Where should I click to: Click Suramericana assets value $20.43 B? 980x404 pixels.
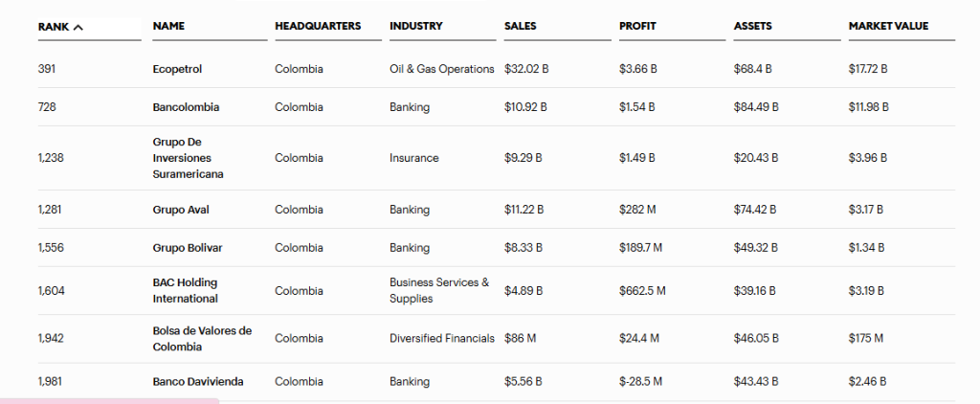(756, 158)
